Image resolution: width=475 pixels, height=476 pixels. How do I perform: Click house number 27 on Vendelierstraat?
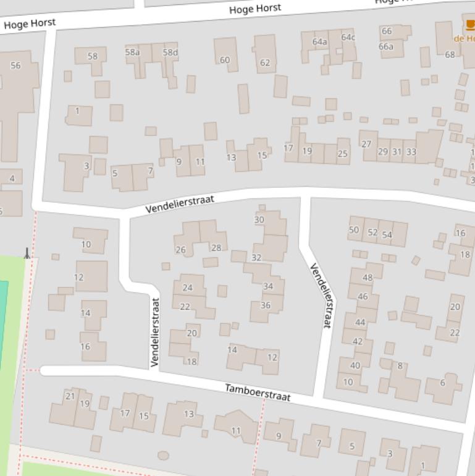coord(366,144)
